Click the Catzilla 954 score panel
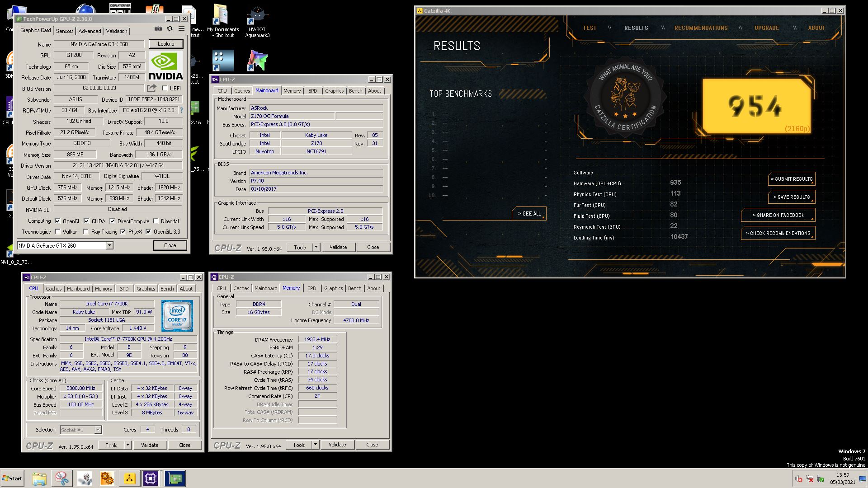The height and width of the screenshot is (488, 868). pos(757,107)
